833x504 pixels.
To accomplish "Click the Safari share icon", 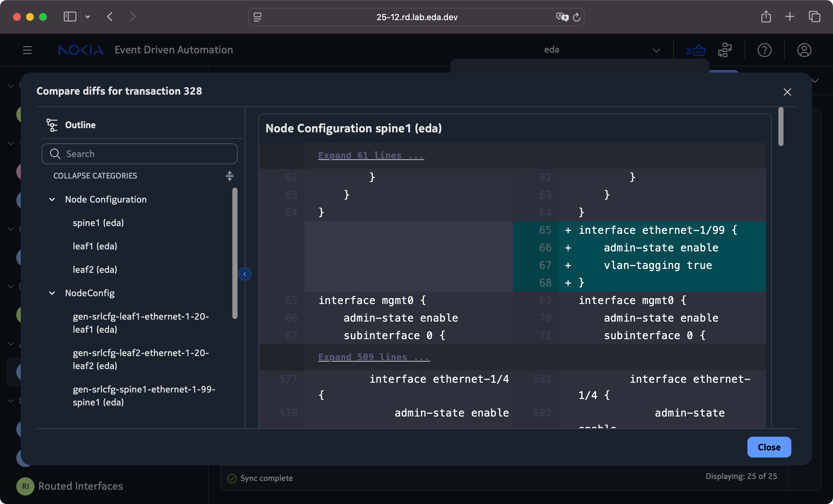I will click(x=766, y=17).
